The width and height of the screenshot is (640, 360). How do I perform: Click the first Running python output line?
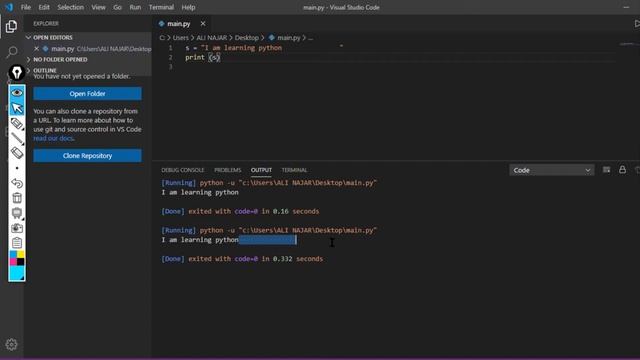pos(269,183)
